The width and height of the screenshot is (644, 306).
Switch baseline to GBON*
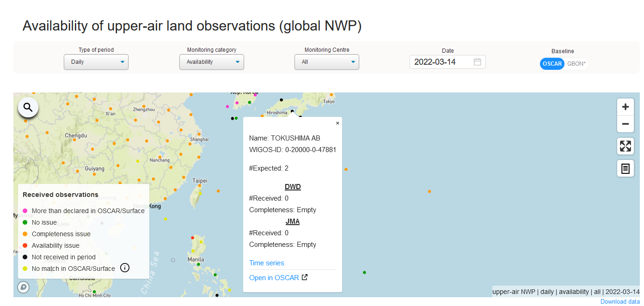click(577, 64)
